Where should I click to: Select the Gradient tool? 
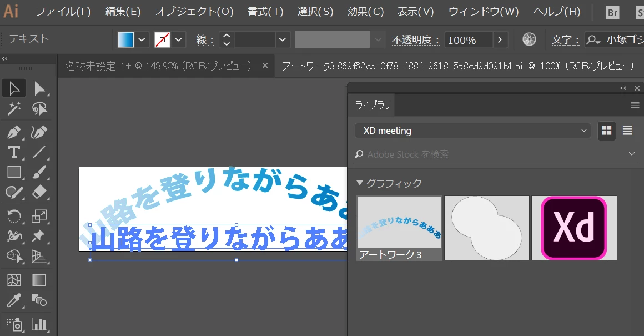(x=39, y=280)
